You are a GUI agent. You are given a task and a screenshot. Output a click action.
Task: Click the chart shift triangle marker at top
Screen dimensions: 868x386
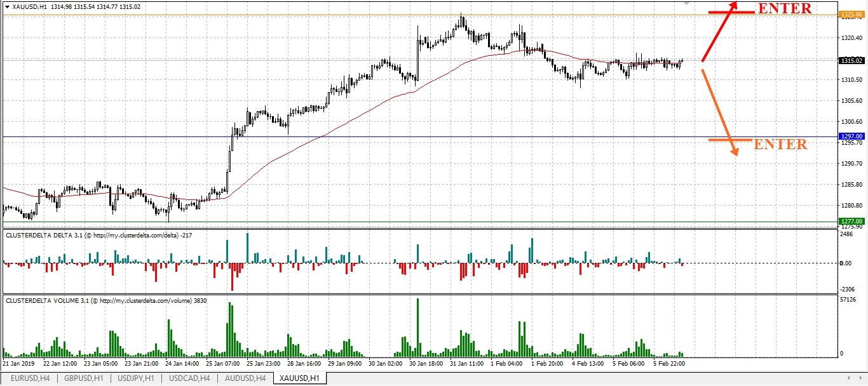pyautogui.click(x=686, y=3)
